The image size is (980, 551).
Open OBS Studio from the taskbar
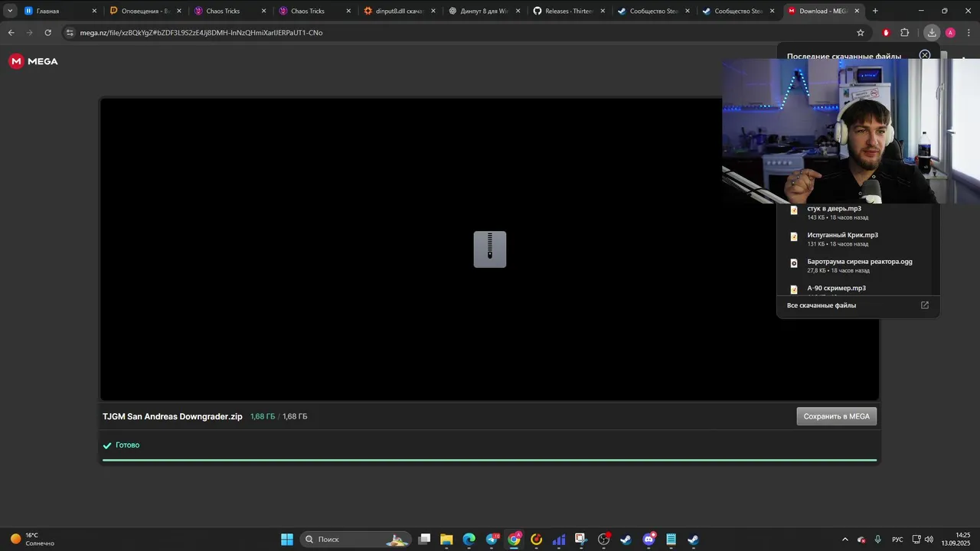pyautogui.click(x=603, y=540)
